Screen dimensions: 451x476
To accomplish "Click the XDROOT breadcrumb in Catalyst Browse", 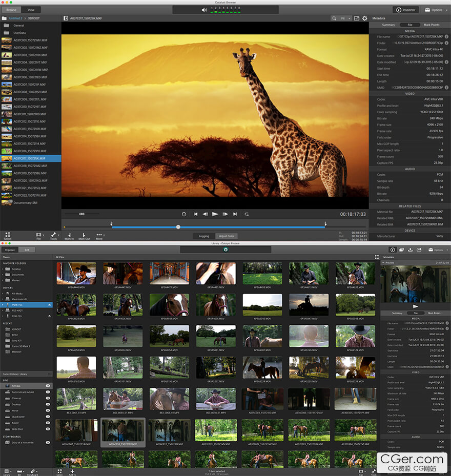I will coord(34,18).
